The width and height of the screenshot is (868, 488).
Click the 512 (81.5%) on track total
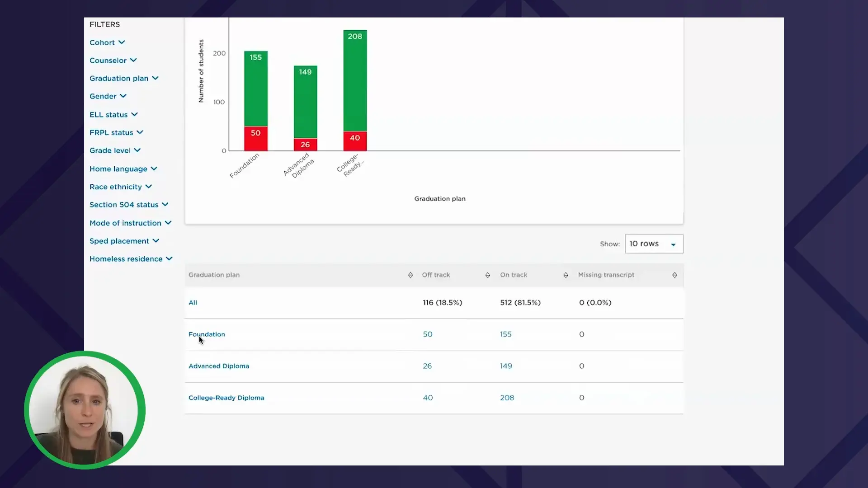[520, 303]
